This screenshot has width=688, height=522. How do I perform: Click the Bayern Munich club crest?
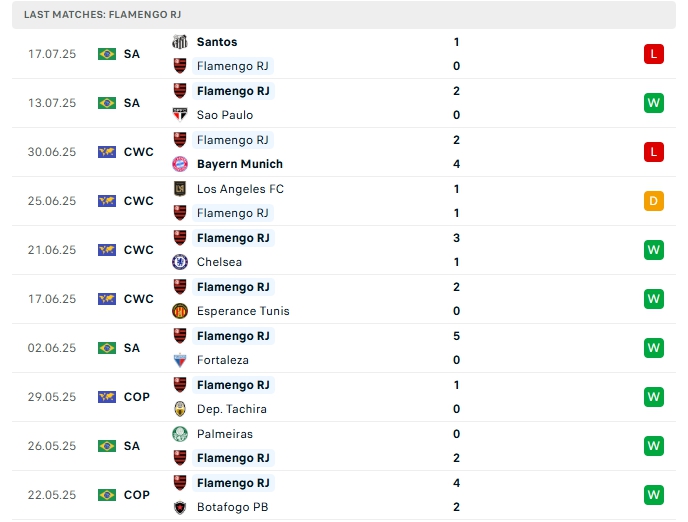180,164
